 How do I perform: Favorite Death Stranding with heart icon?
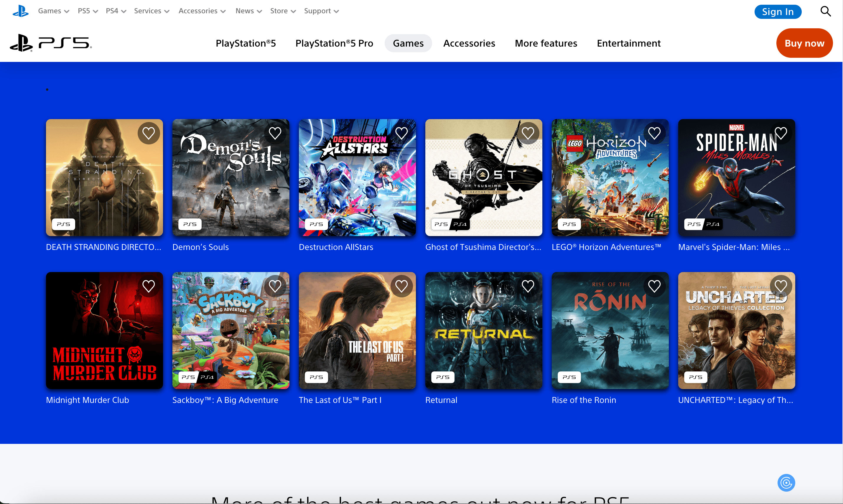click(x=149, y=133)
